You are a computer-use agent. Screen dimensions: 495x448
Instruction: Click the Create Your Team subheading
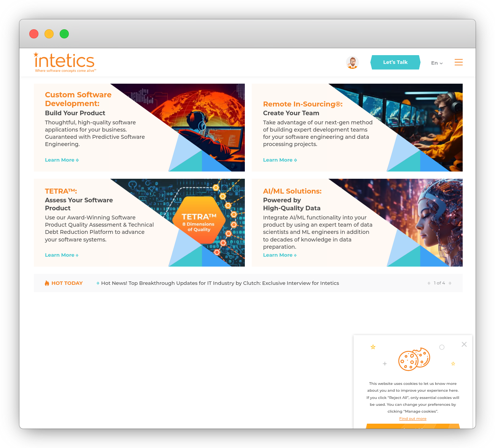[291, 113]
